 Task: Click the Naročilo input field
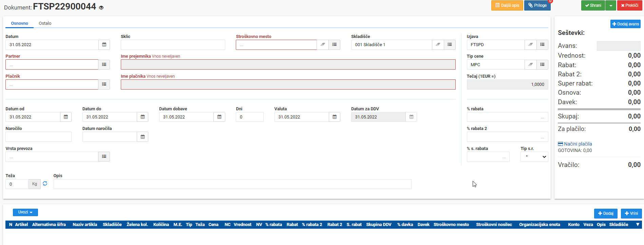coord(38,137)
